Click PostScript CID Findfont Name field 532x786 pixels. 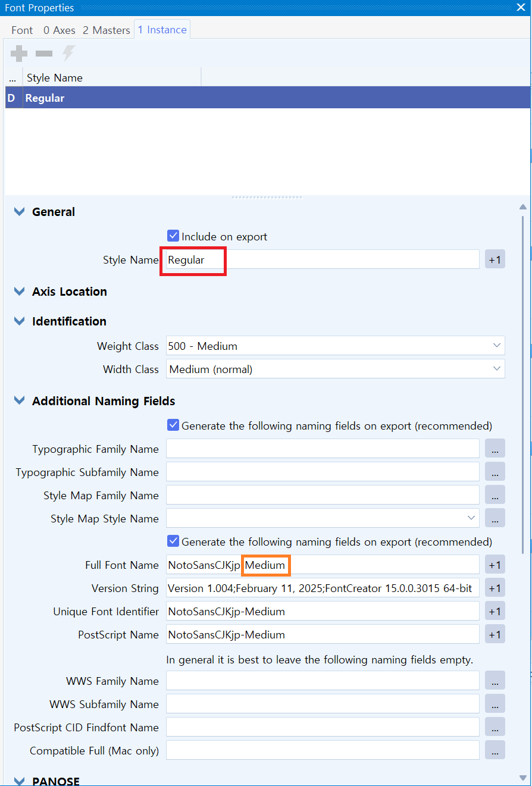tap(323, 727)
